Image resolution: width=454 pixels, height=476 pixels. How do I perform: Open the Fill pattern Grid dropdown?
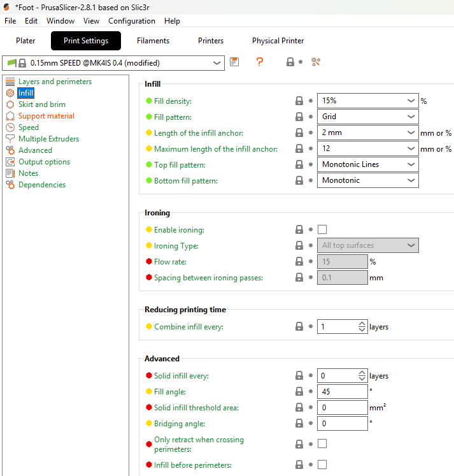[x=368, y=117]
